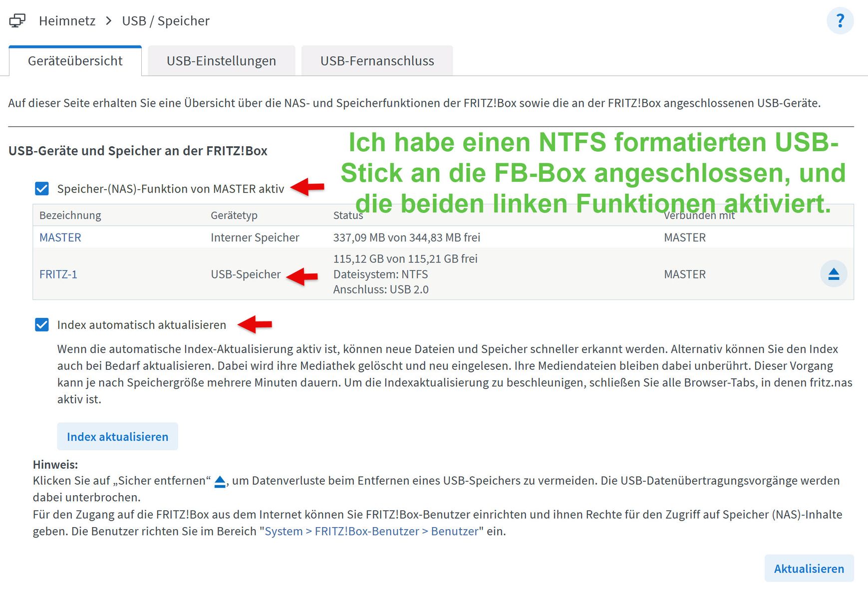
Task: Click USB-Geräte und Speicher an der FRITZ!Box heading
Action: pyautogui.click(x=138, y=151)
